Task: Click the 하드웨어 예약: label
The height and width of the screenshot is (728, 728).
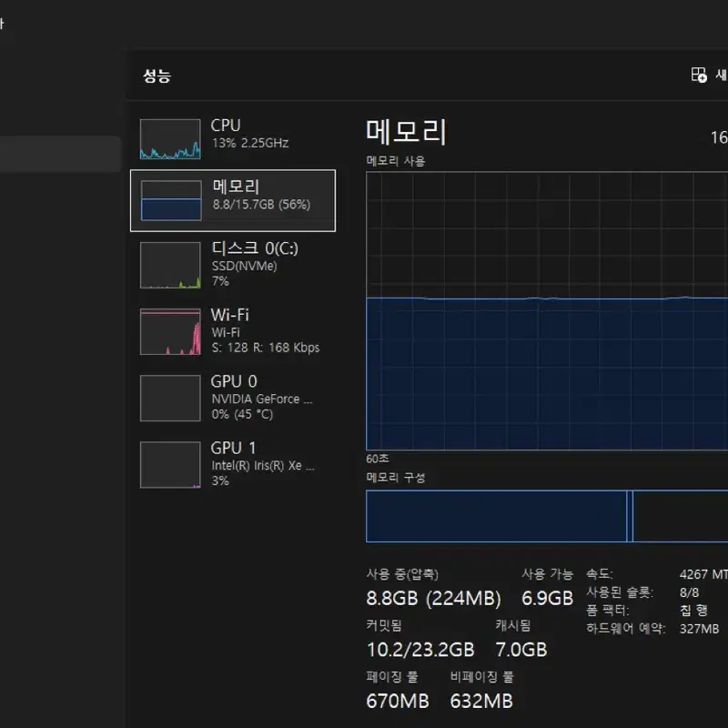Action: pos(626,629)
